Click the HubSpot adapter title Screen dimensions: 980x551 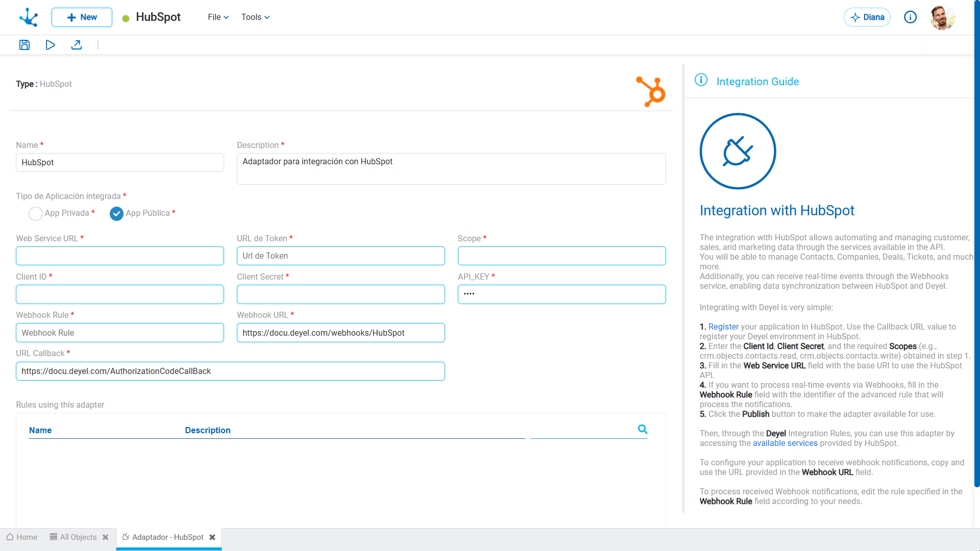pyautogui.click(x=158, y=17)
